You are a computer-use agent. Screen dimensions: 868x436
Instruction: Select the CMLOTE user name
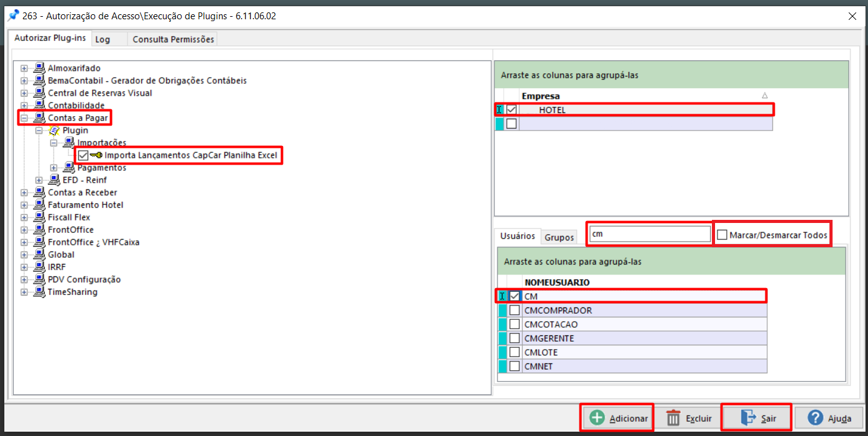[541, 352]
